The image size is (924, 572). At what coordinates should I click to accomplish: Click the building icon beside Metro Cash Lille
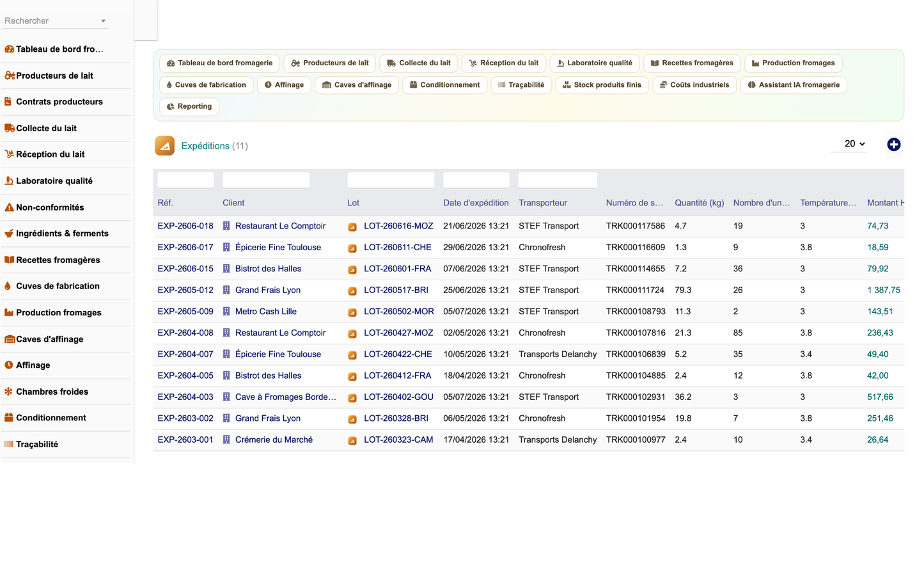[226, 312]
